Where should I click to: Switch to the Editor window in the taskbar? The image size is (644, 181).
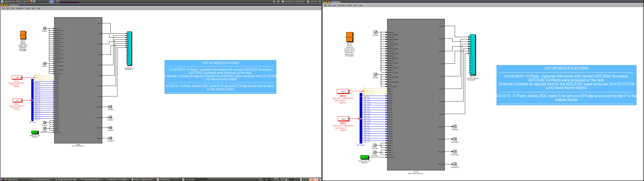(x=143, y=179)
